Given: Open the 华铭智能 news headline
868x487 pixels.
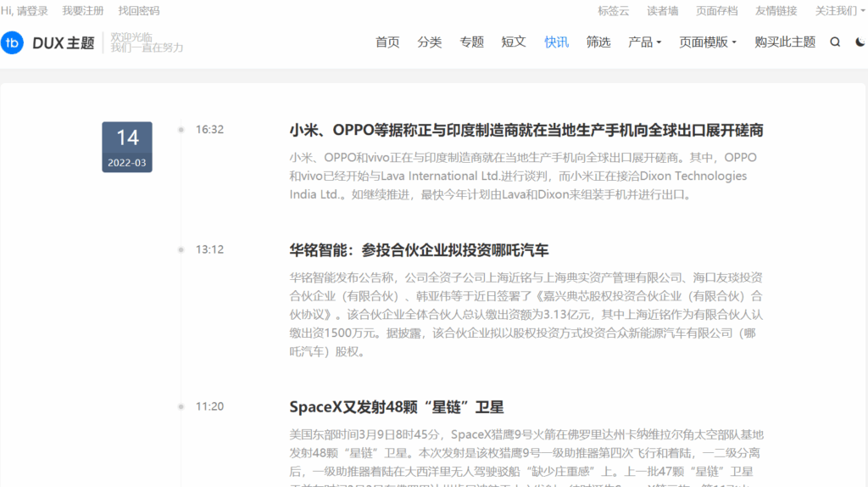Looking at the screenshot, I should click(419, 250).
